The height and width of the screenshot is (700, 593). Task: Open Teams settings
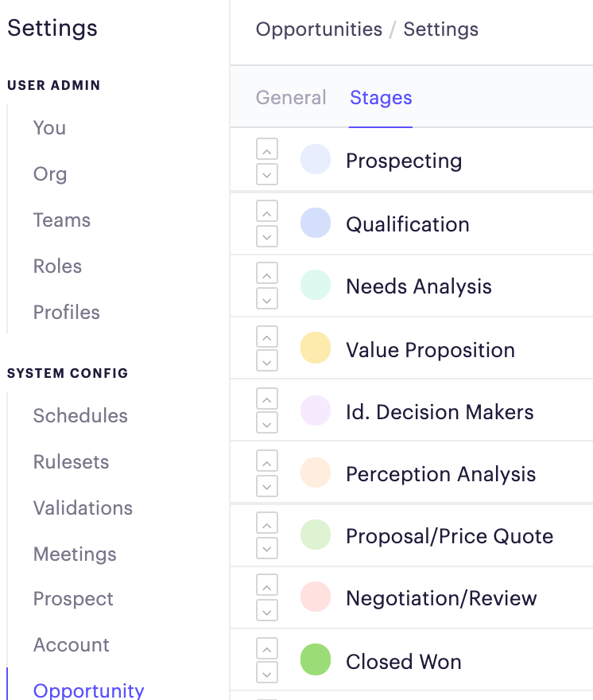61,220
